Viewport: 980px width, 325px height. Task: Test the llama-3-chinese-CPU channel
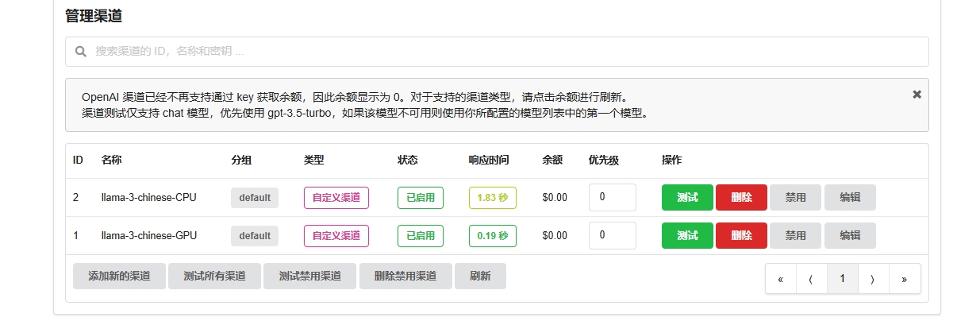click(x=687, y=198)
